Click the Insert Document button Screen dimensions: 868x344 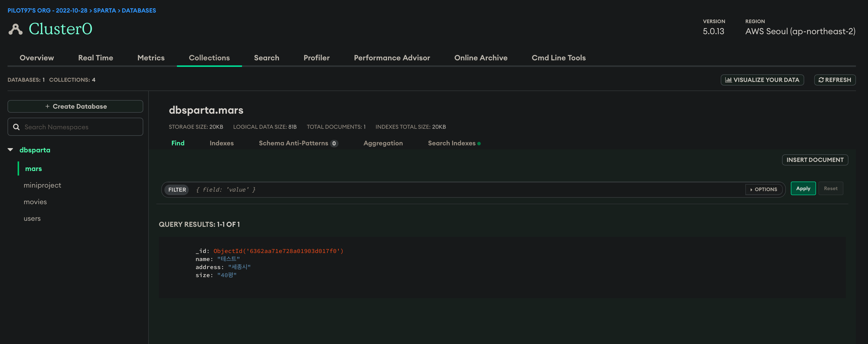coord(815,160)
